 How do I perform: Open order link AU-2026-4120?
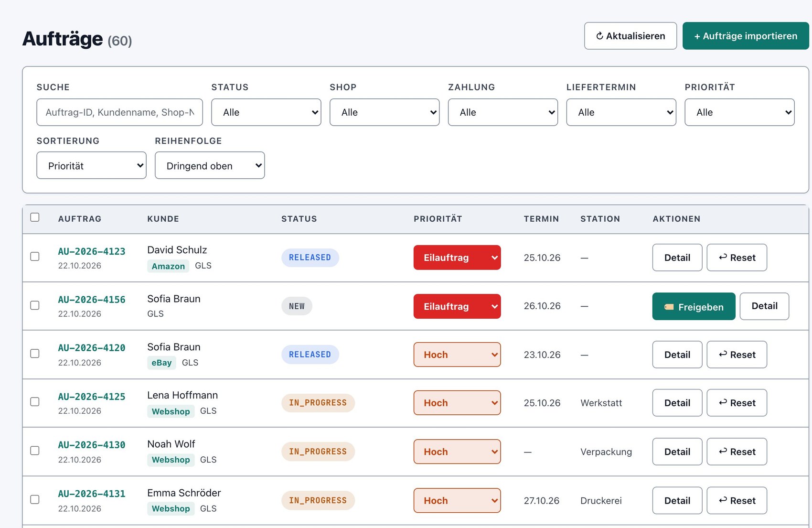click(92, 348)
